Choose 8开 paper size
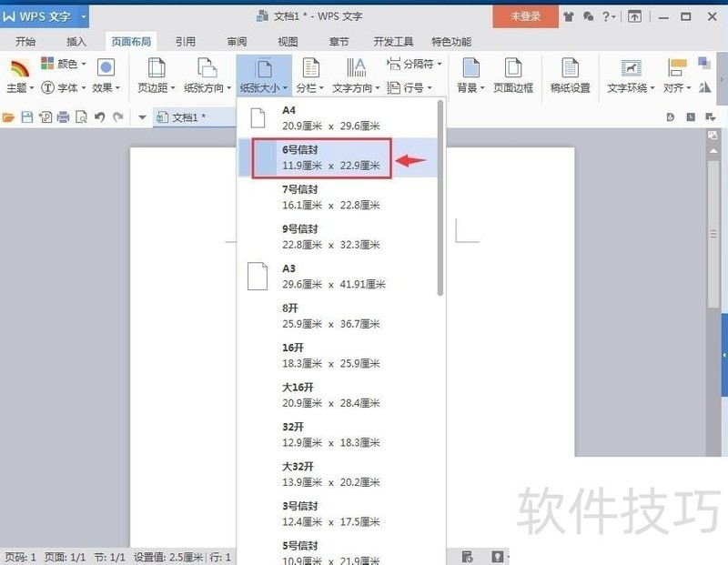This screenshot has height=565, width=728. [337, 316]
